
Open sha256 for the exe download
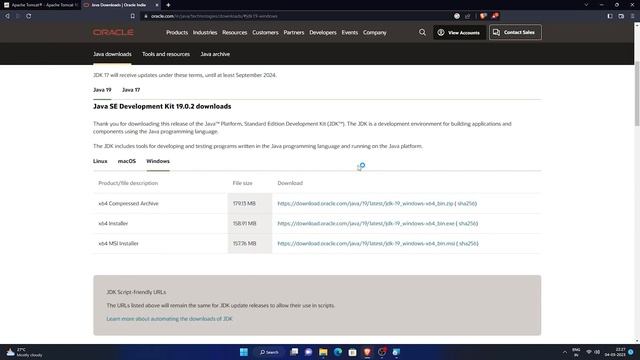(x=467, y=223)
